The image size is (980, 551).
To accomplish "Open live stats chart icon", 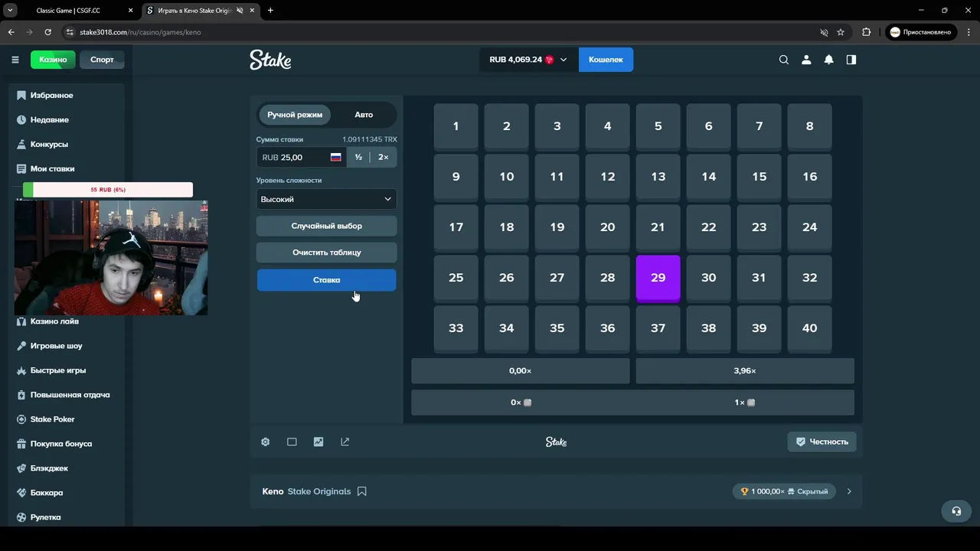I will (318, 442).
